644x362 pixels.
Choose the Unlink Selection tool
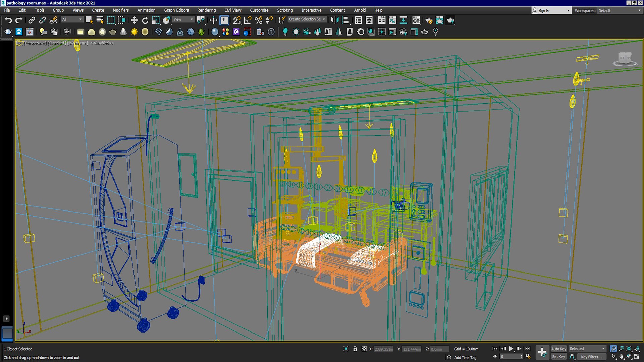pyautogui.click(x=42, y=20)
